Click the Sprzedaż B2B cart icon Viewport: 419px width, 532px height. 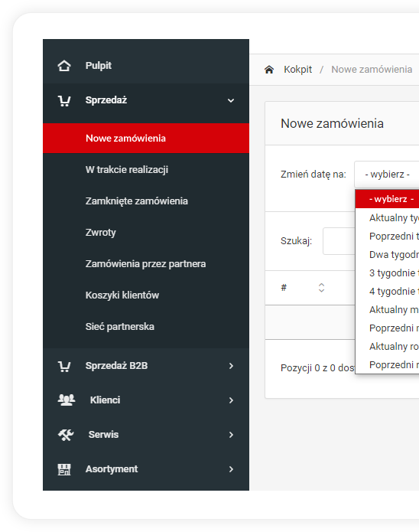pyautogui.click(x=64, y=366)
